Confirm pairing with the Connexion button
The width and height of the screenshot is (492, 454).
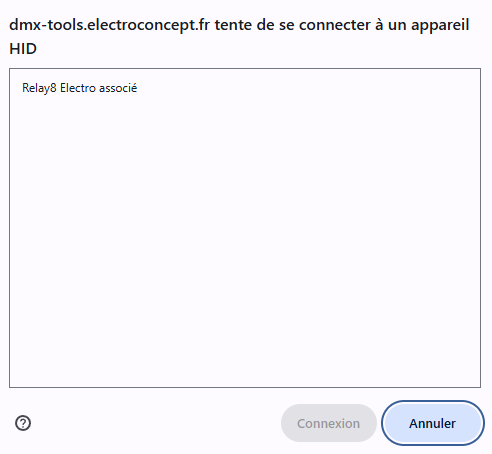[x=329, y=423]
